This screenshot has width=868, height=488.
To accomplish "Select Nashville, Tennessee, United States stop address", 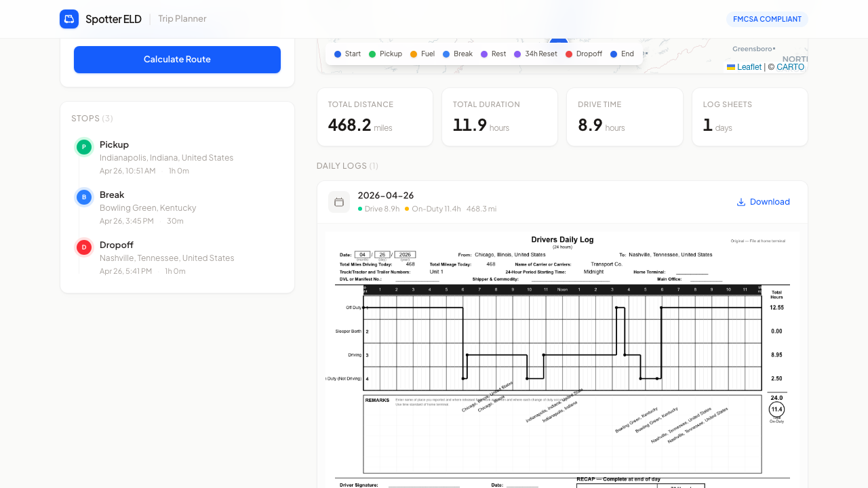I will [x=167, y=258].
